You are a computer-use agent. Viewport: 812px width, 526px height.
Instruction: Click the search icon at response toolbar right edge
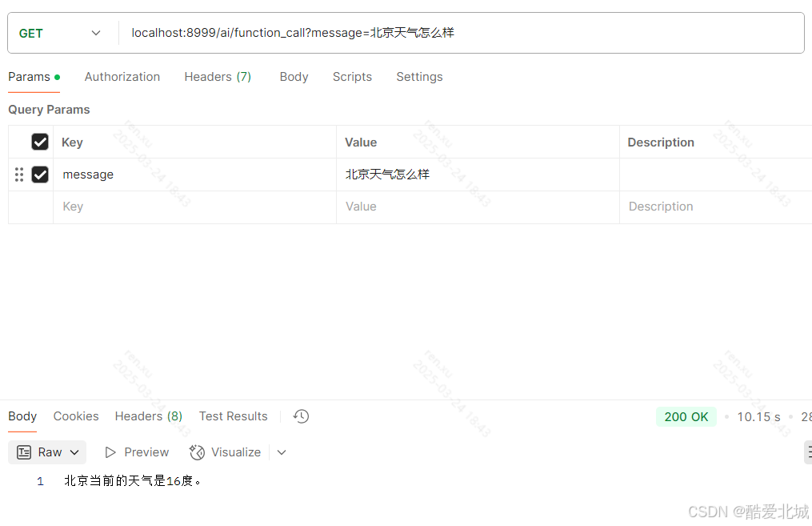tap(807, 452)
